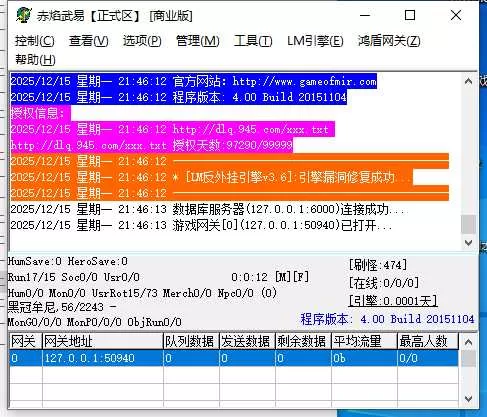Screen dimensions: 487x417
Task: Click the HumSave:0 HeroSave:0 status text
Action: pos(68,261)
